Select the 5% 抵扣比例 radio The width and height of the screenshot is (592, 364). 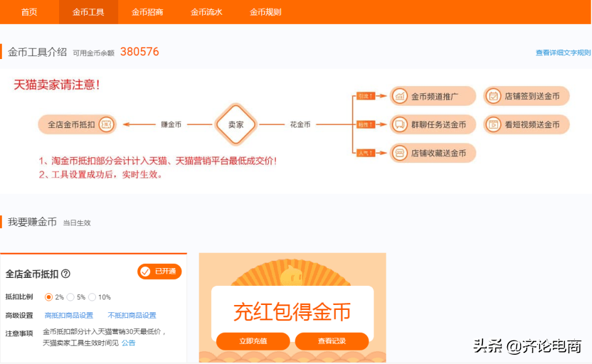tap(70, 297)
